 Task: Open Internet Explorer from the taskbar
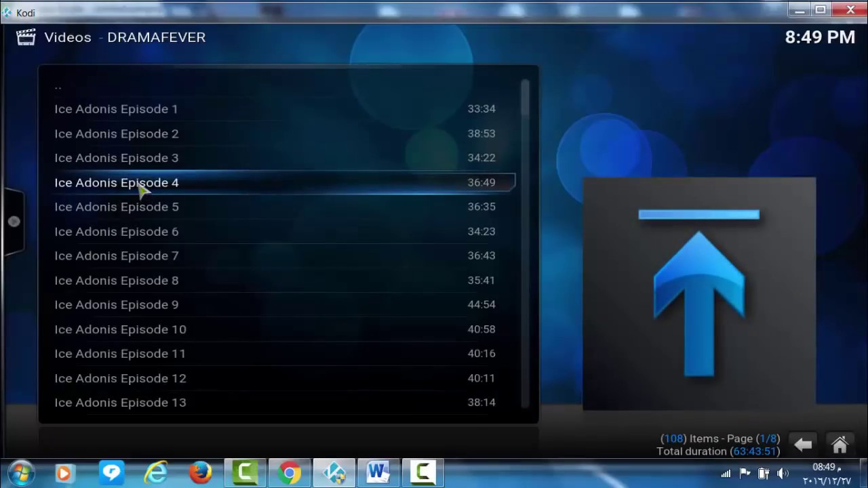click(x=156, y=472)
